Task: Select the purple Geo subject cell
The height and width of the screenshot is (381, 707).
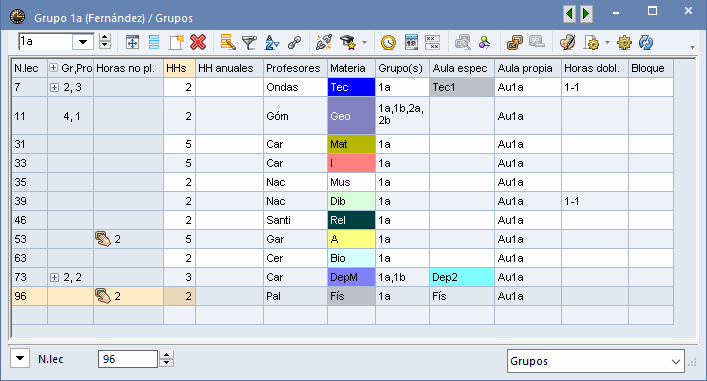Action: coord(351,116)
